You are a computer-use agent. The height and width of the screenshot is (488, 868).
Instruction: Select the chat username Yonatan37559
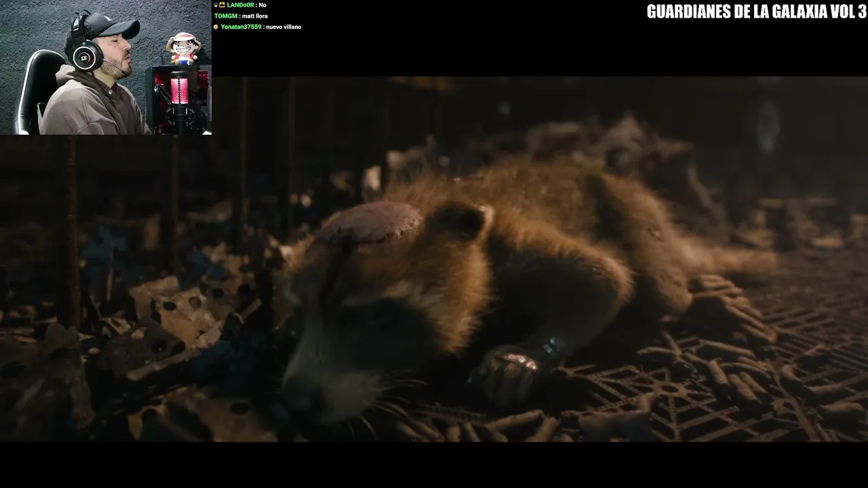(x=241, y=27)
